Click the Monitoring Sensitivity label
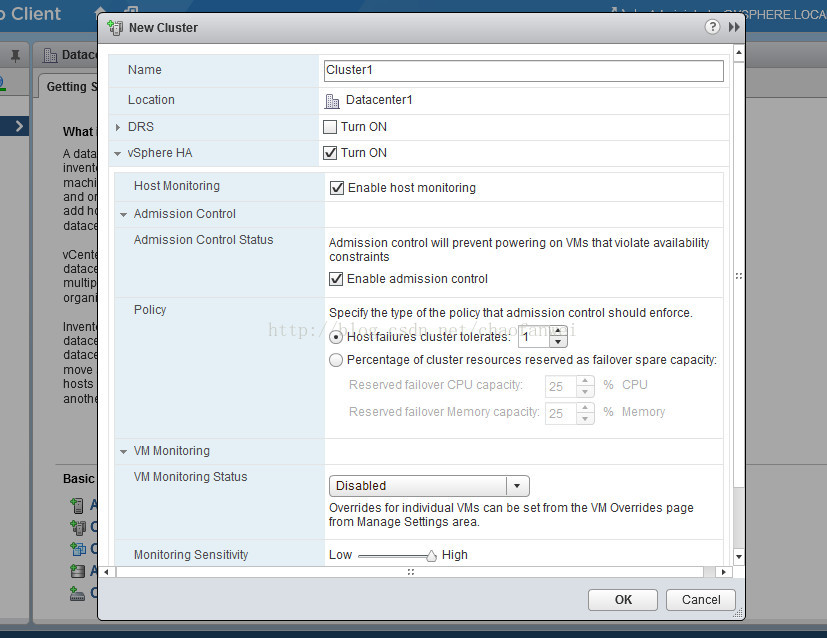 (x=191, y=555)
